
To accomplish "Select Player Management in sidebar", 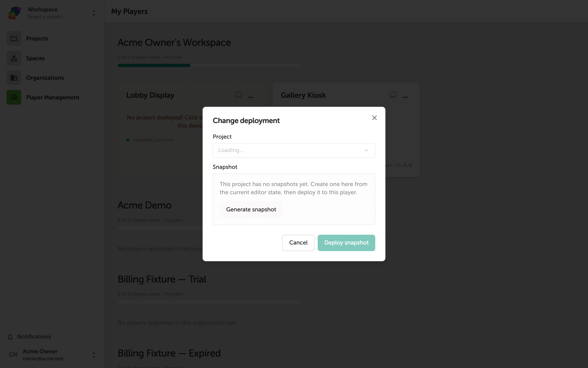I will pos(52,97).
